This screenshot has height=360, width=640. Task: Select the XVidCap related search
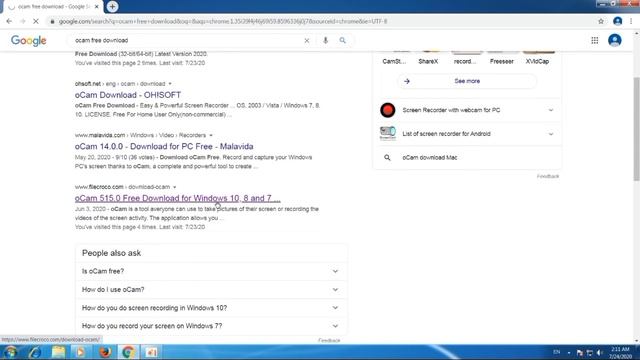point(537,61)
